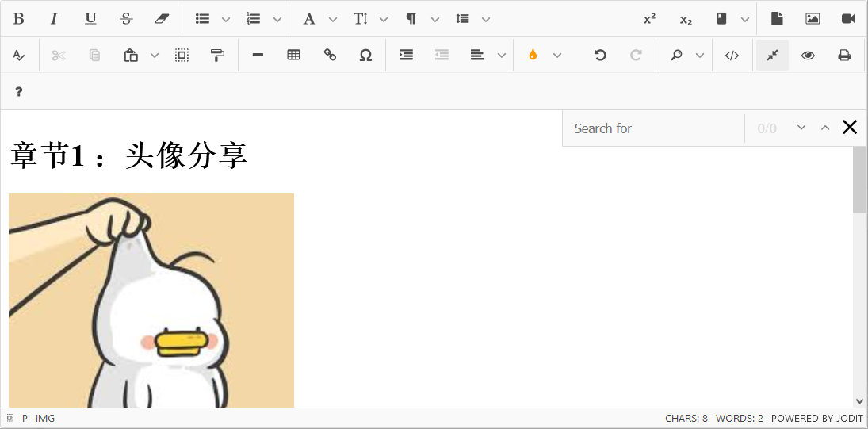Click into the Search for field
Viewport: 868px width, 429px height.
(654, 128)
